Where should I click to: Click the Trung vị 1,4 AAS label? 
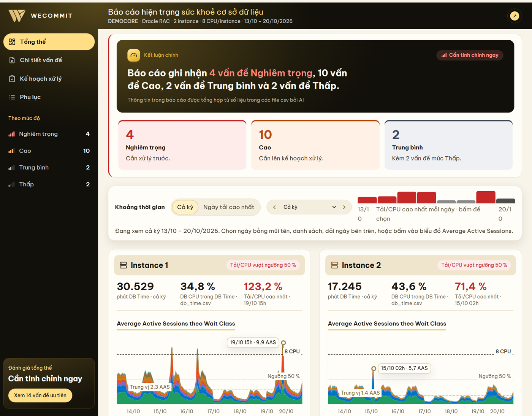[x=360, y=393]
